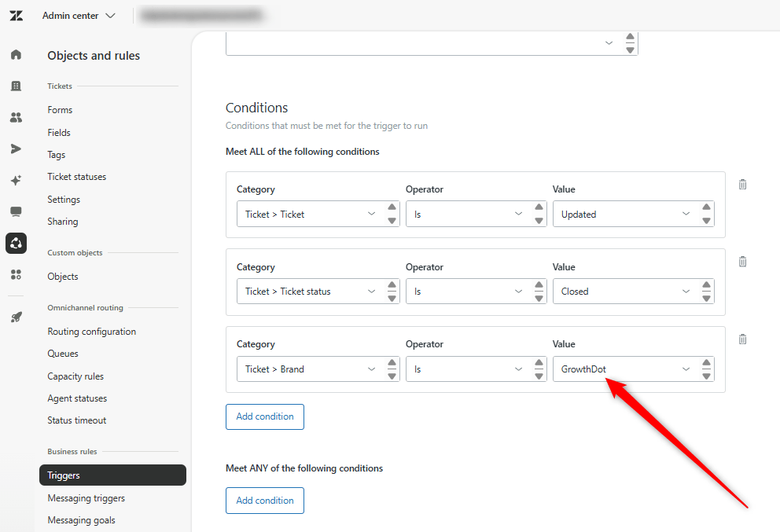Open operator dropdown in Updated condition row
The height and width of the screenshot is (532, 780).
[476, 214]
